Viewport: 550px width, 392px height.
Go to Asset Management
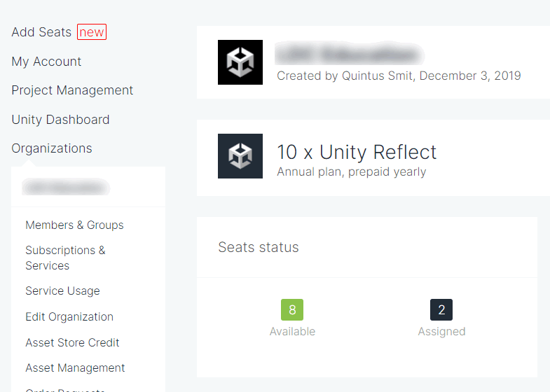click(75, 367)
